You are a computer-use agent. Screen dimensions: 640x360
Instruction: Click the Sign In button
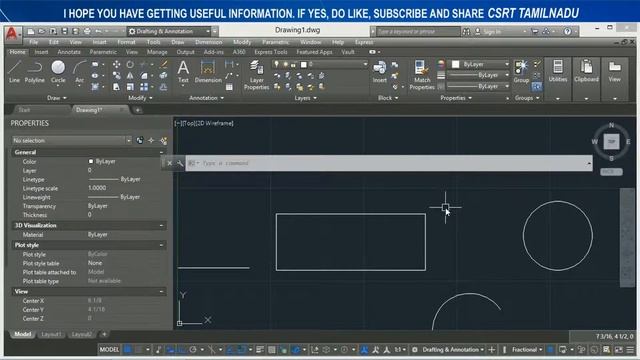pos(492,31)
